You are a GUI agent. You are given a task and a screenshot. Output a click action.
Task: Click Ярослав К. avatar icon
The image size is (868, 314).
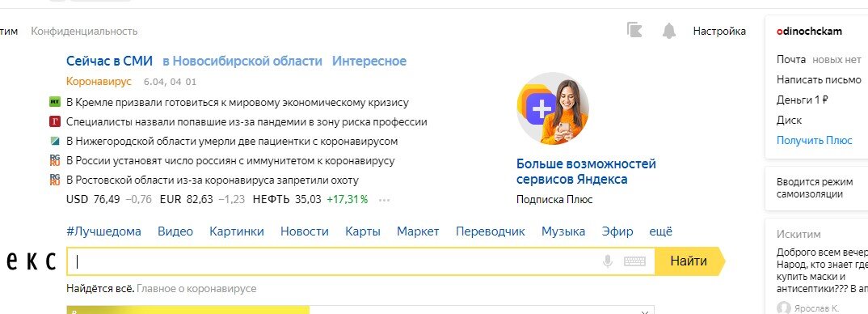coord(783,308)
